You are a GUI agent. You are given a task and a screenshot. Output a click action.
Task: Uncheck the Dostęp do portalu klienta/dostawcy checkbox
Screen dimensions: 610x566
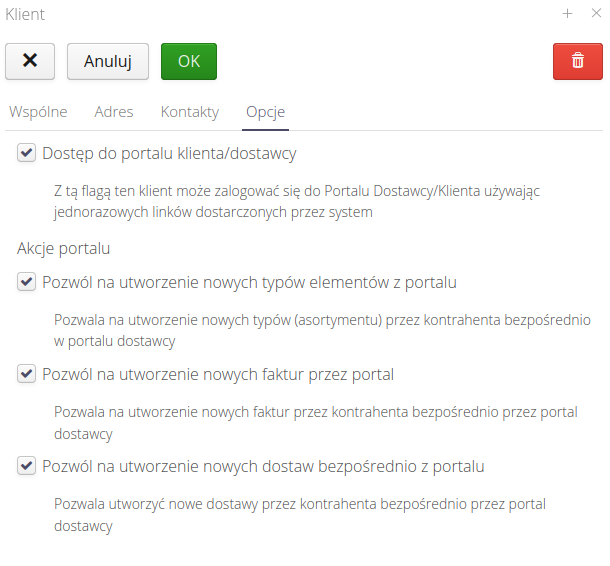point(26,153)
